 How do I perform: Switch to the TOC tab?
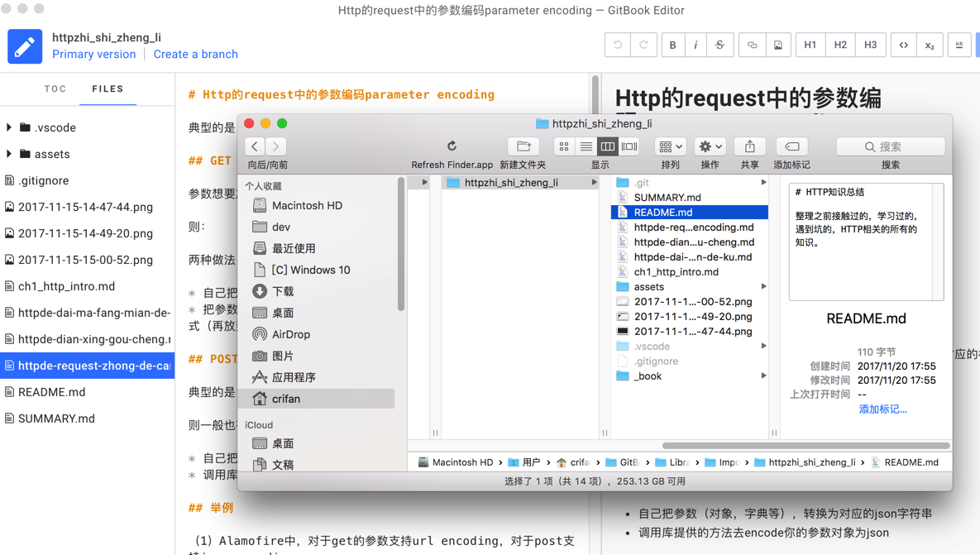click(55, 89)
